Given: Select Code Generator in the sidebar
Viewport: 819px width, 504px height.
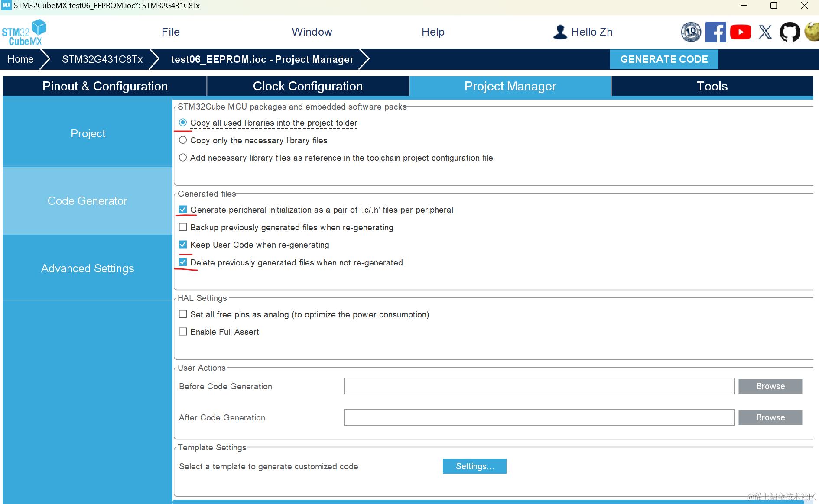Looking at the screenshot, I should tap(88, 201).
